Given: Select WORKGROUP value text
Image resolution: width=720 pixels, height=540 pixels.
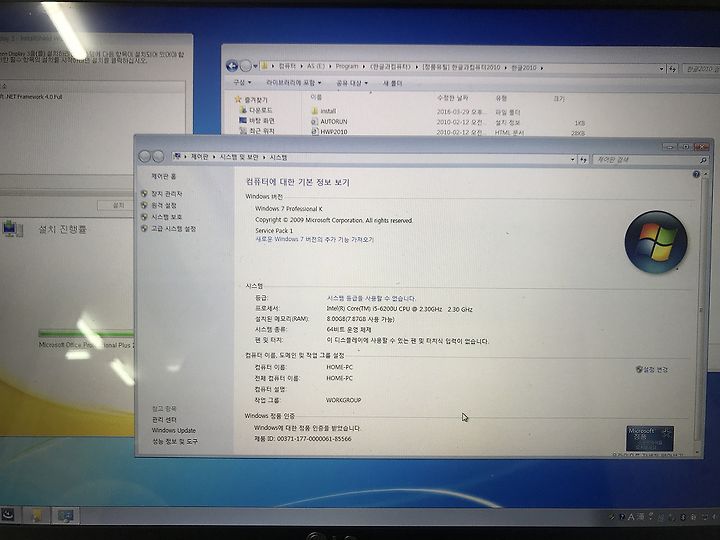Looking at the screenshot, I should pyautogui.click(x=343, y=400).
